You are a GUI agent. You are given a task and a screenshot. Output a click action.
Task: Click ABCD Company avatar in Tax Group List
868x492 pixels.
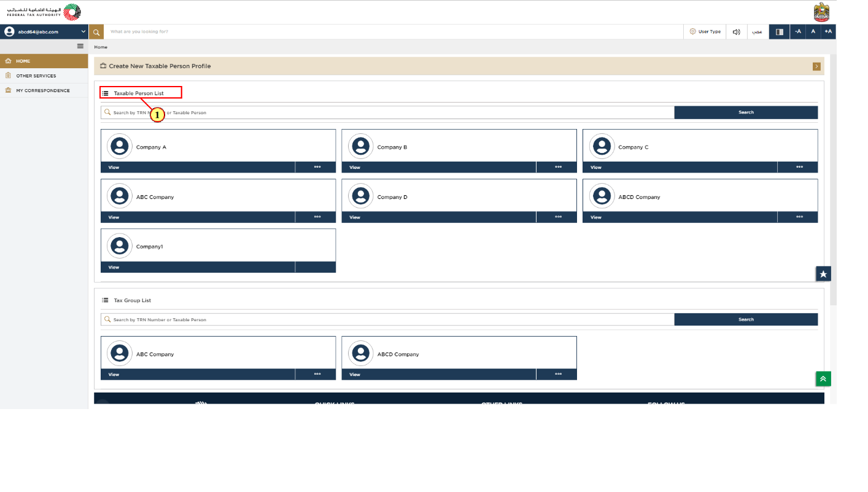click(361, 353)
